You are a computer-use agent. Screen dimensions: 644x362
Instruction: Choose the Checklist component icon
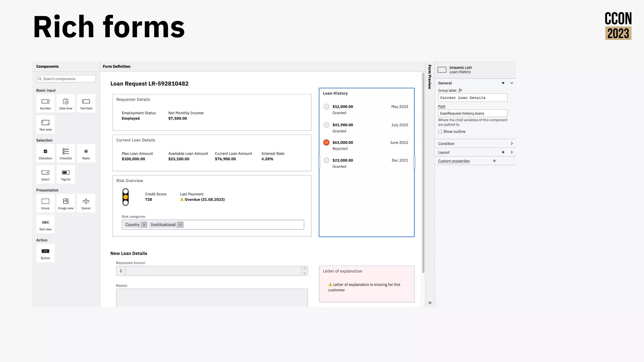[x=66, y=151]
